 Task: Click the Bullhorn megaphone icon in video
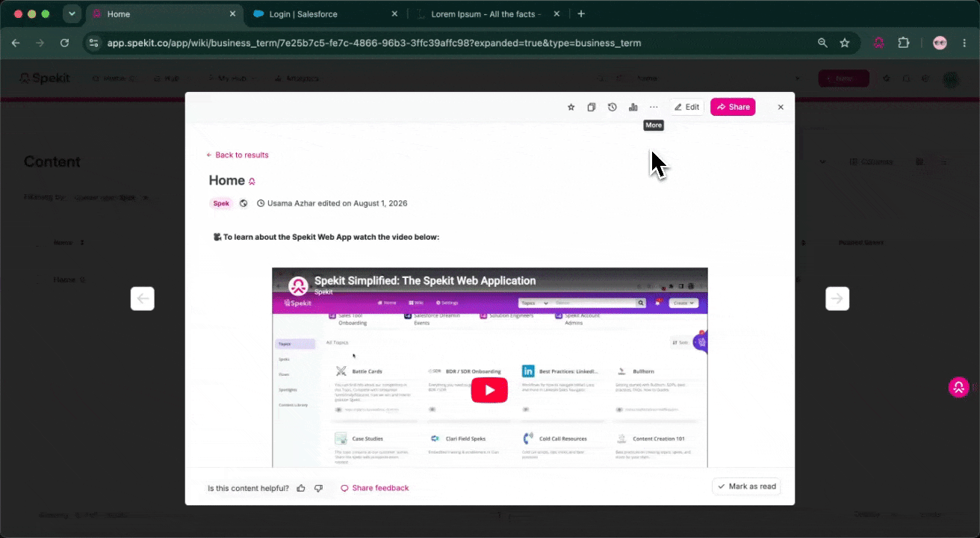point(621,371)
